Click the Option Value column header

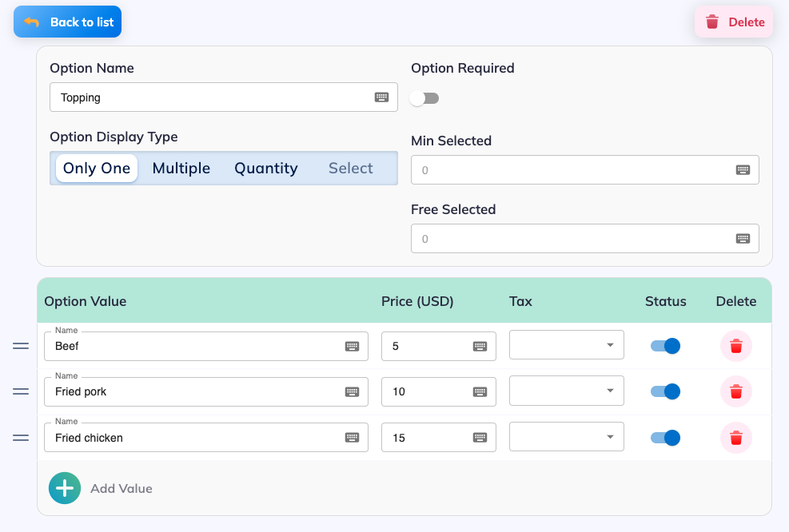[x=85, y=301]
